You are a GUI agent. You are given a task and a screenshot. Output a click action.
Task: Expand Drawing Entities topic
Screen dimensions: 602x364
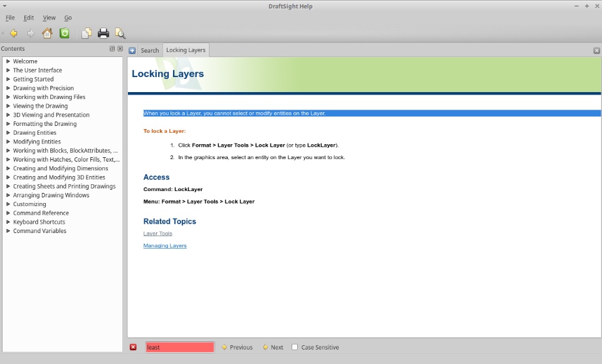(x=8, y=132)
